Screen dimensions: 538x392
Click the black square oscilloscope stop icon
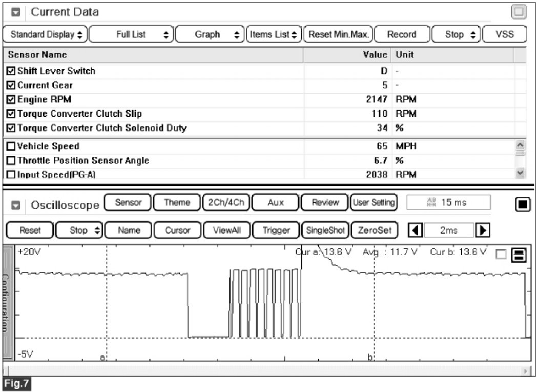pyautogui.click(x=522, y=204)
